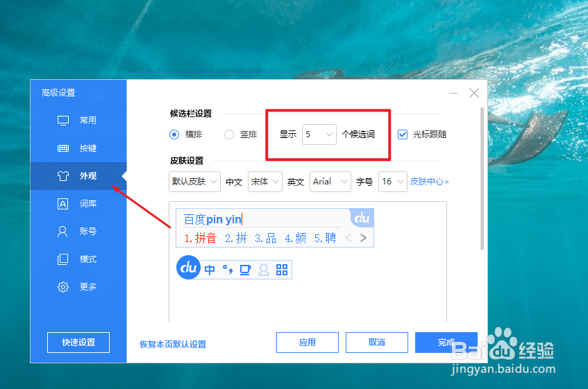Click the settings panel vertical scrollbar
The height and width of the screenshot is (389, 588).
click(x=482, y=179)
